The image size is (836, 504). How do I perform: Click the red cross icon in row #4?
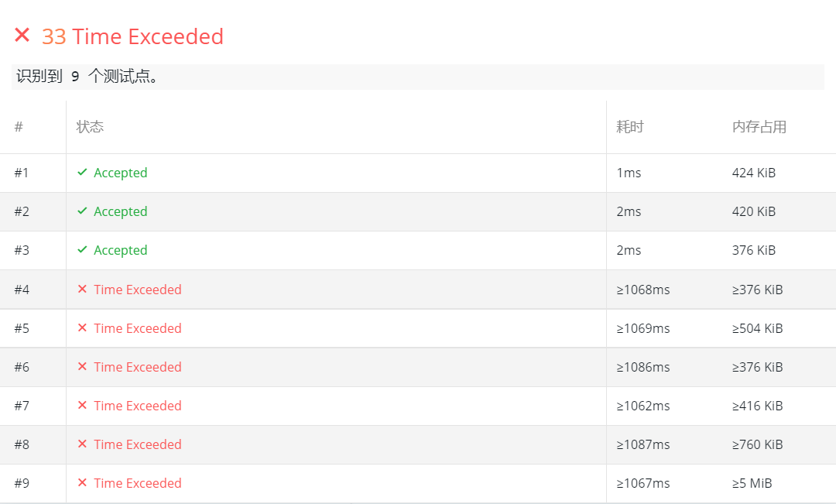tap(82, 289)
